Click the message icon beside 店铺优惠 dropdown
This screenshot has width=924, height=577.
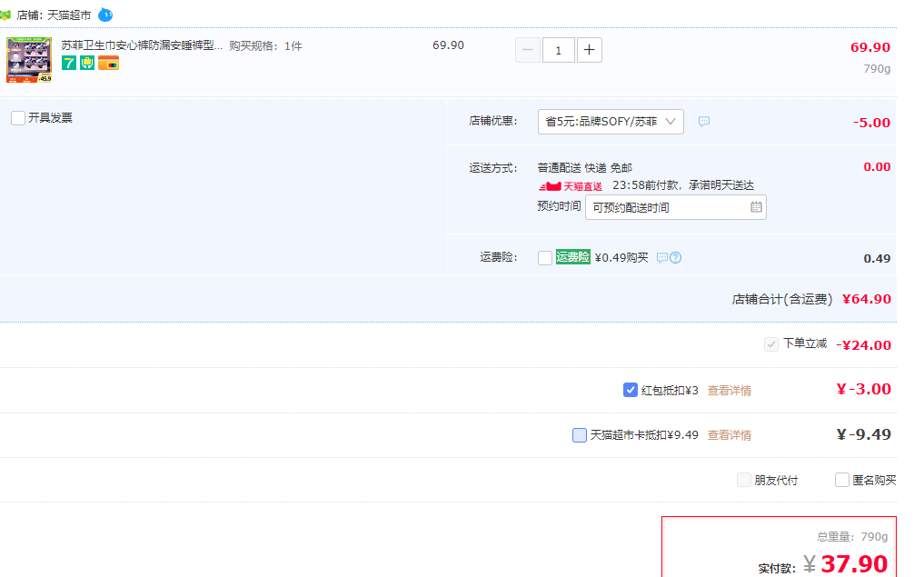(703, 122)
